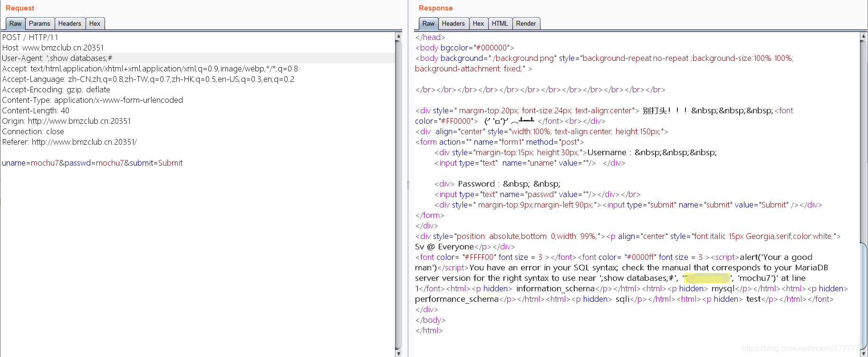Open the Response HTML tab
The height and width of the screenshot is (357, 868).
click(500, 23)
